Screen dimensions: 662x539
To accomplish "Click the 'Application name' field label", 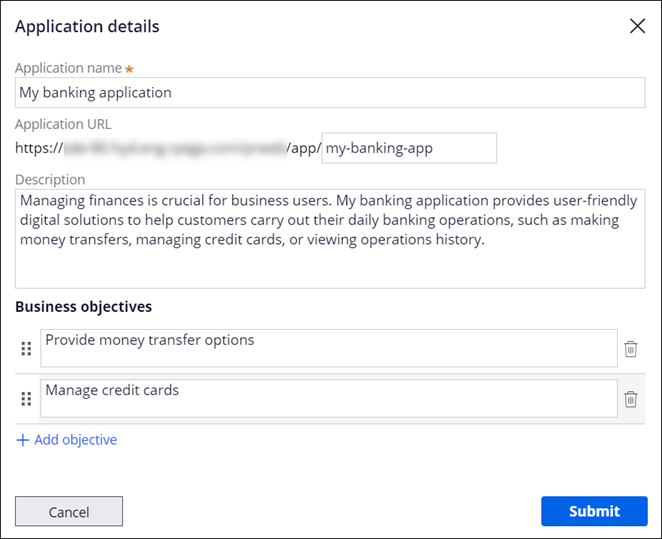I will click(x=67, y=68).
